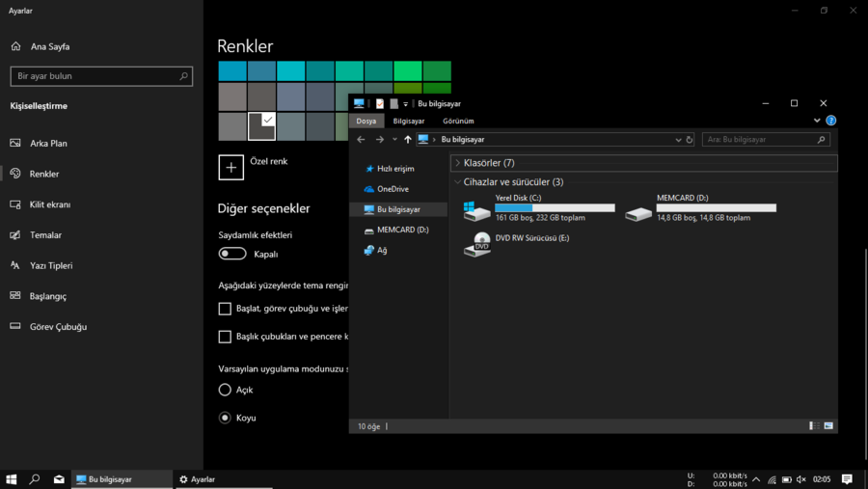Click the Explorer back arrow

[362, 140]
